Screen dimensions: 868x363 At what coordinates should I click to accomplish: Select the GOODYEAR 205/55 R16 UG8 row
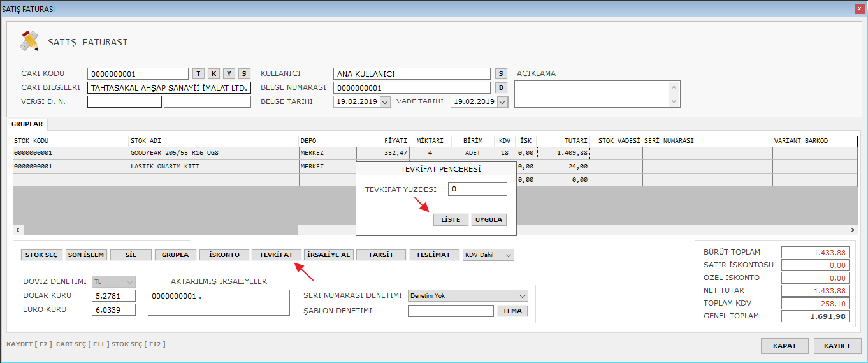[434, 153]
